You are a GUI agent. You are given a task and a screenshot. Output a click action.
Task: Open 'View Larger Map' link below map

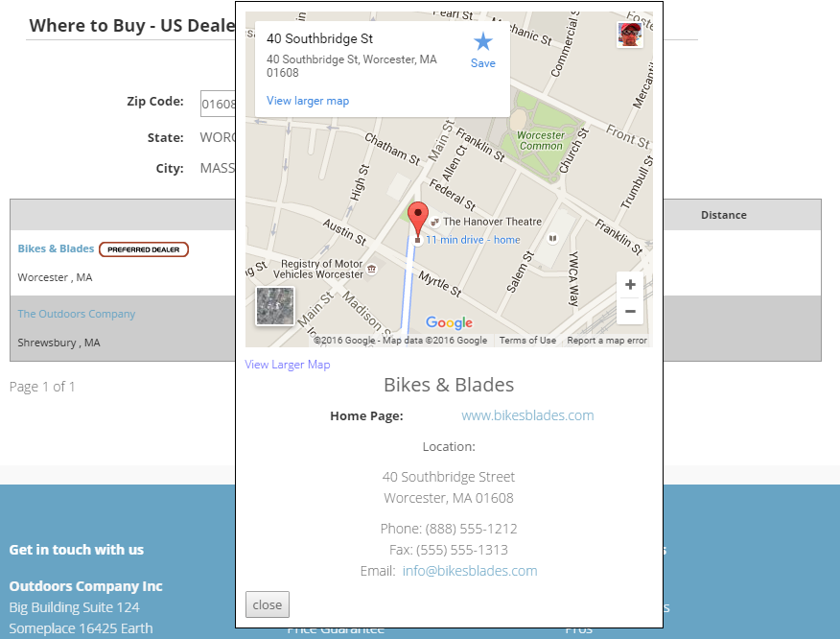pyautogui.click(x=288, y=365)
